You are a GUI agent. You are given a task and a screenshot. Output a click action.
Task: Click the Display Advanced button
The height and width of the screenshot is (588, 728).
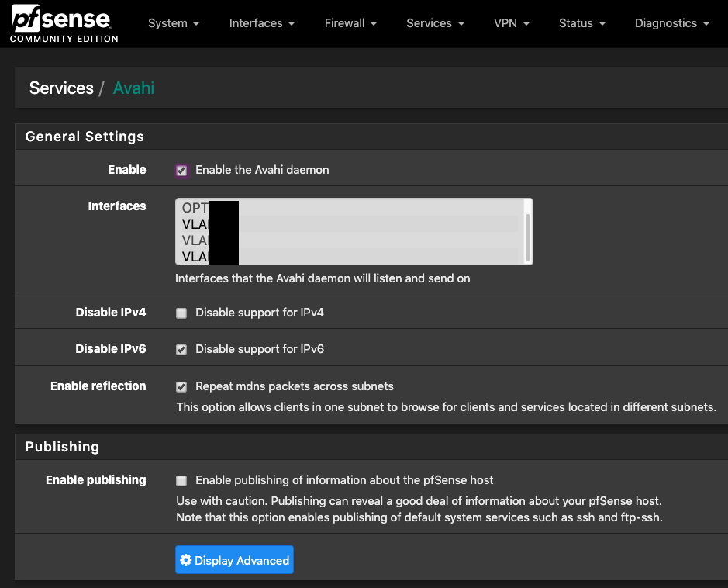tap(234, 561)
